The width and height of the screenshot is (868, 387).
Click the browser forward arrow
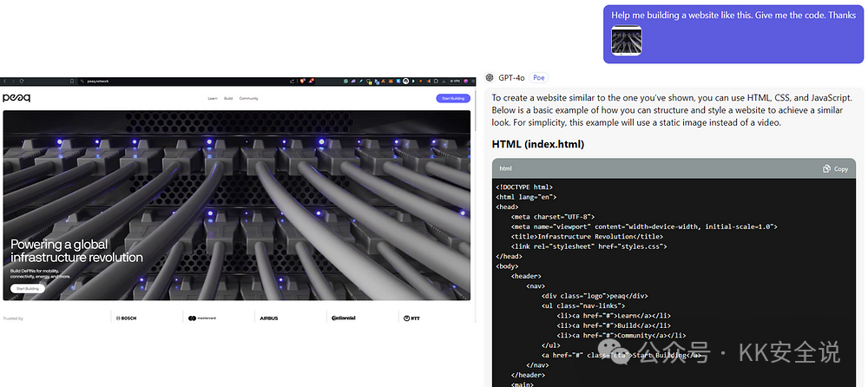point(13,81)
